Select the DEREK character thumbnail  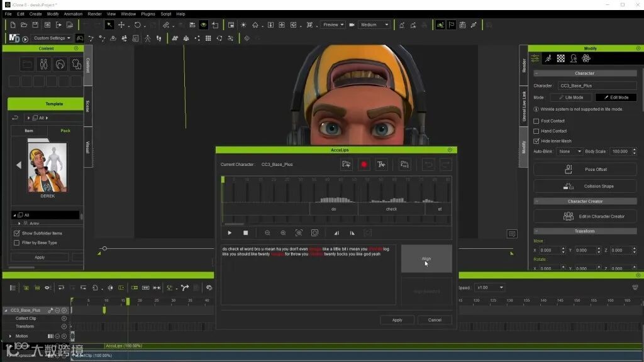[48, 167]
